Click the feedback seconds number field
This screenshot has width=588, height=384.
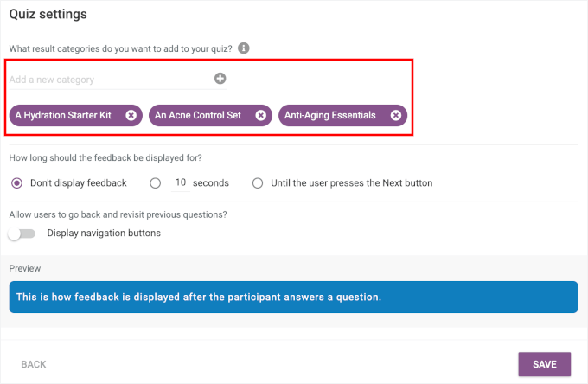[x=180, y=182]
